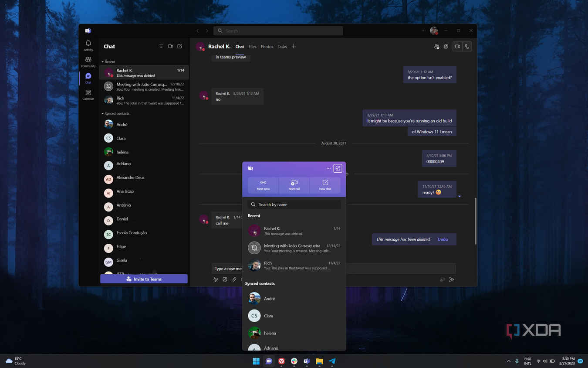Image resolution: width=588 pixels, height=368 pixels.
Task: Show hidden icons chevron in system tray
Action: pyautogui.click(x=508, y=361)
